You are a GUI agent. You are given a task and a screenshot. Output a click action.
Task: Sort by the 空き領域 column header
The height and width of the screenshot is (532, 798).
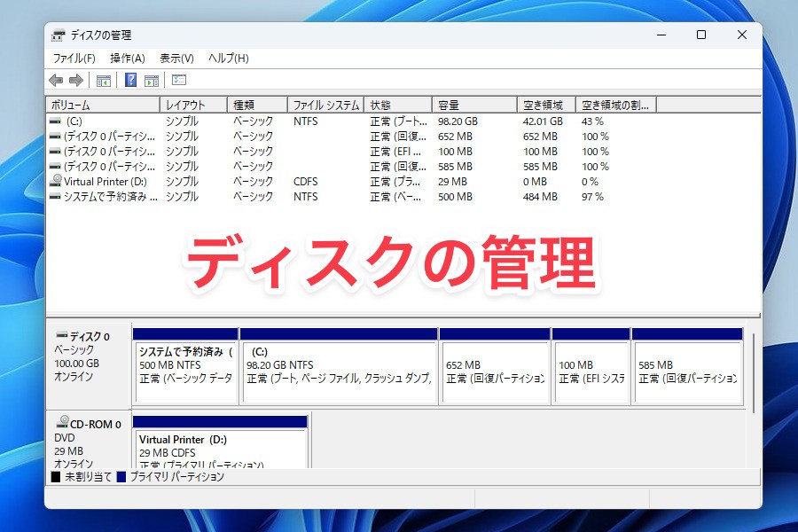pos(545,103)
